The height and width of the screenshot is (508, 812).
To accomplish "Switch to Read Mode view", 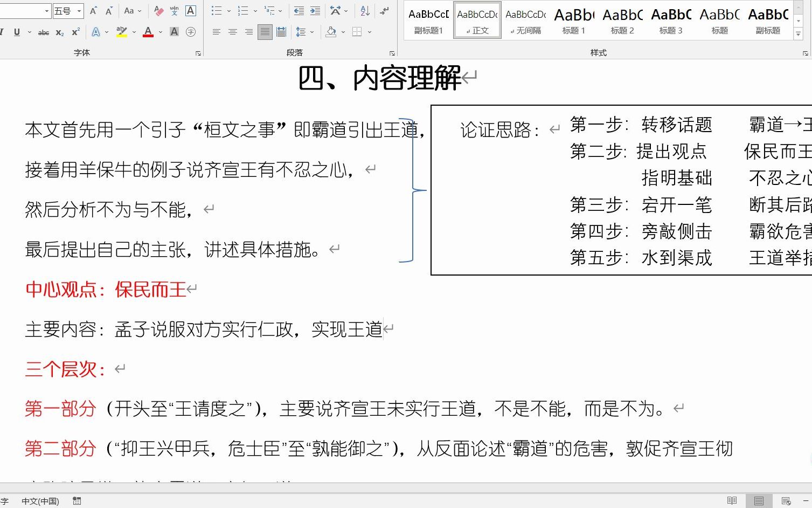I will [732, 501].
